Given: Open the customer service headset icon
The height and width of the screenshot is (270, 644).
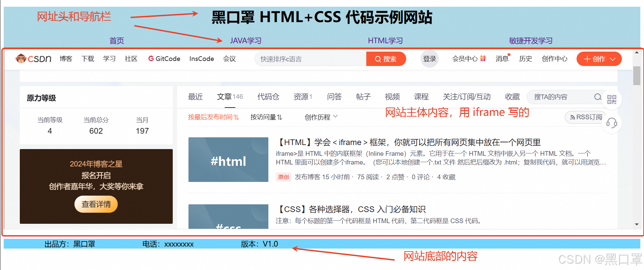Looking at the screenshot, I should 612,123.
